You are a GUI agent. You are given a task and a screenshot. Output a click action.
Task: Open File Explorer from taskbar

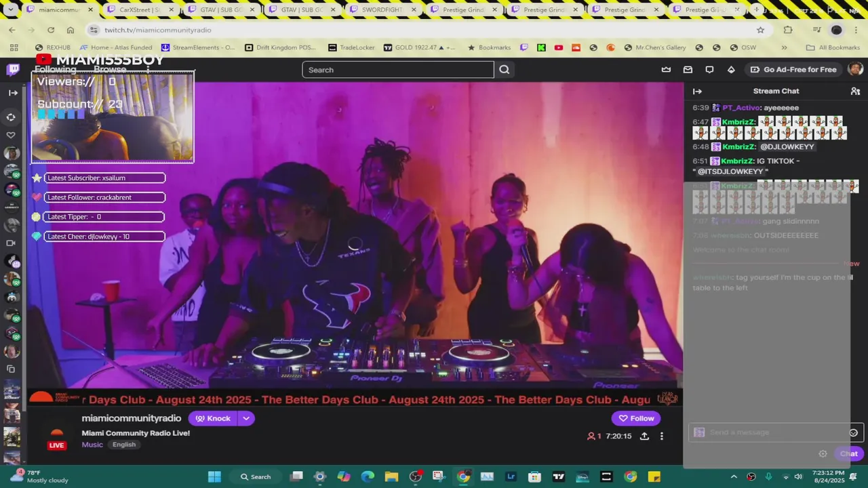point(391,476)
